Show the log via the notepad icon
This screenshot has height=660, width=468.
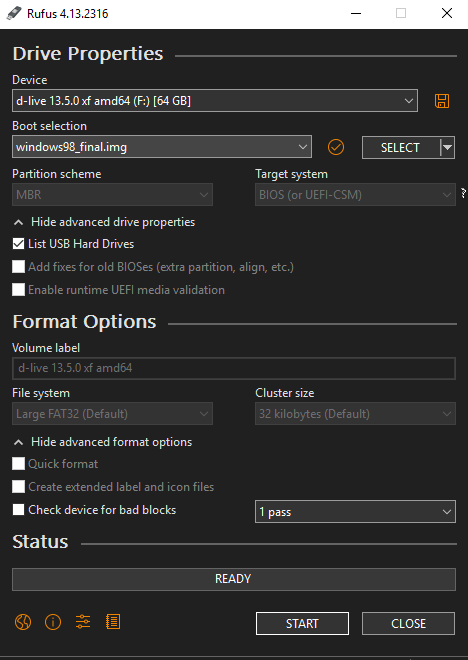(x=113, y=622)
